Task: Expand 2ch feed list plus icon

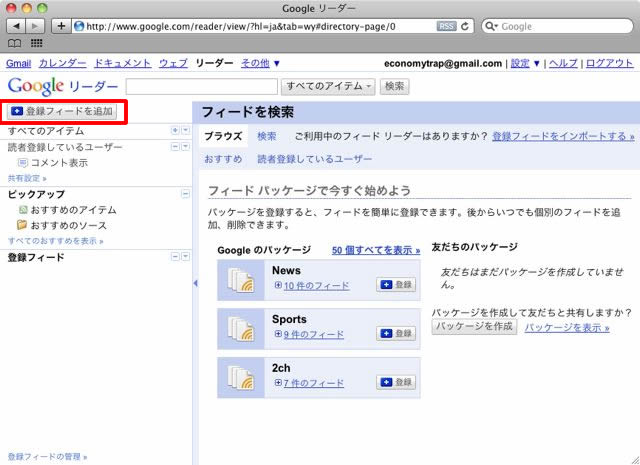Action: (278, 383)
